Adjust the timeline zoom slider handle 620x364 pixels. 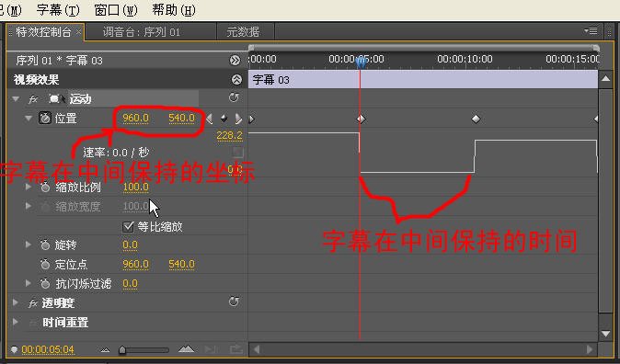pos(122,350)
